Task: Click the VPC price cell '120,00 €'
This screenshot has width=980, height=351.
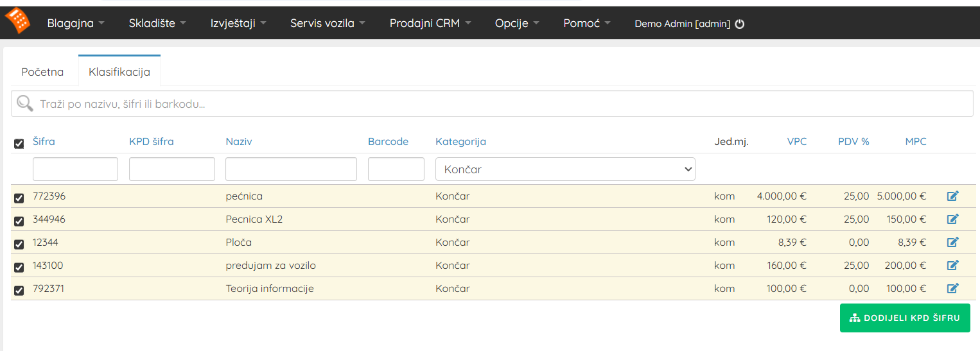Action: (x=787, y=219)
